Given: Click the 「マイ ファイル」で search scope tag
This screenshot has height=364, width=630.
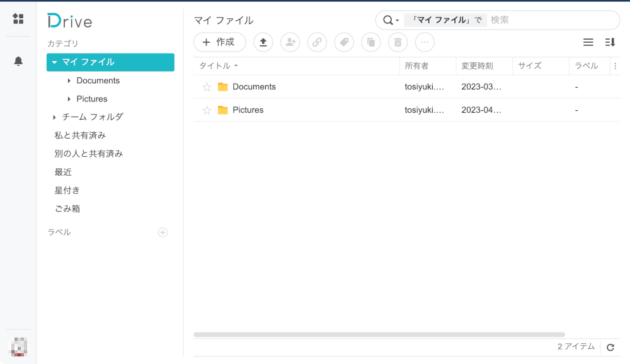Looking at the screenshot, I should click(445, 20).
